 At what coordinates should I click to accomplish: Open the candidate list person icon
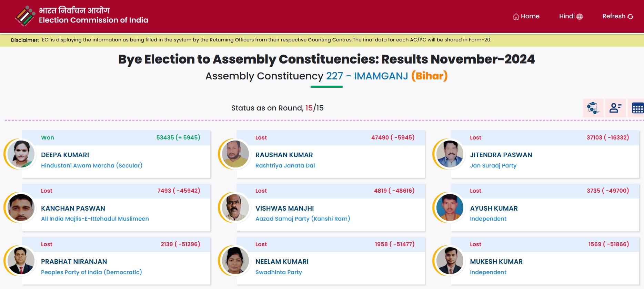[615, 108]
